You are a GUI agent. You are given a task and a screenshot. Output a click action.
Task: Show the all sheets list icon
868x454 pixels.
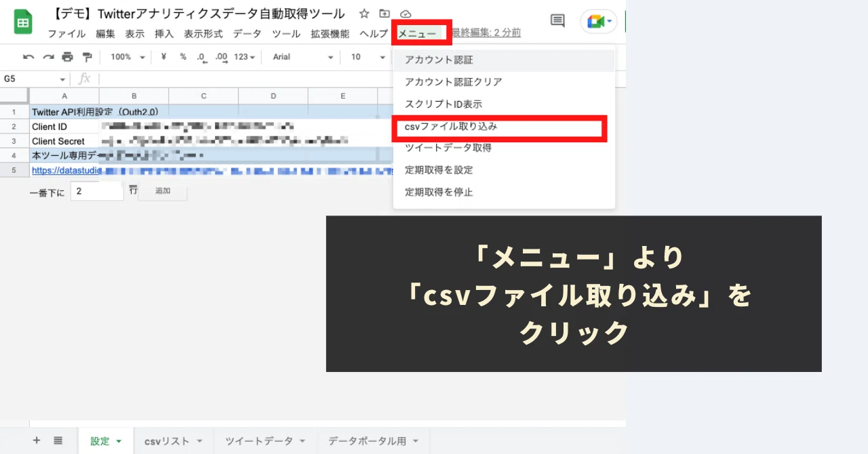[58, 440]
